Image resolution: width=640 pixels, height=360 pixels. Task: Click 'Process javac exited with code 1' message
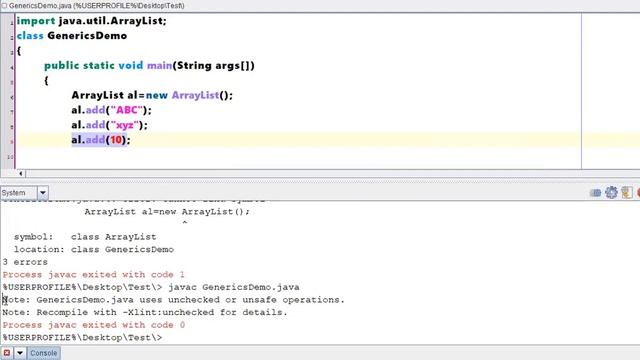pos(93,275)
